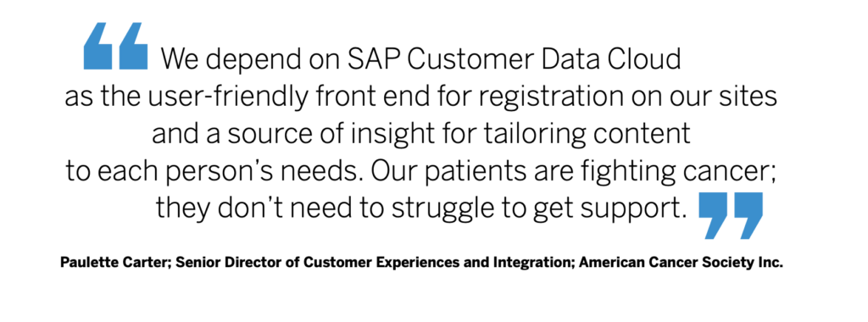Select the words "front end"

tap(376, 98)
